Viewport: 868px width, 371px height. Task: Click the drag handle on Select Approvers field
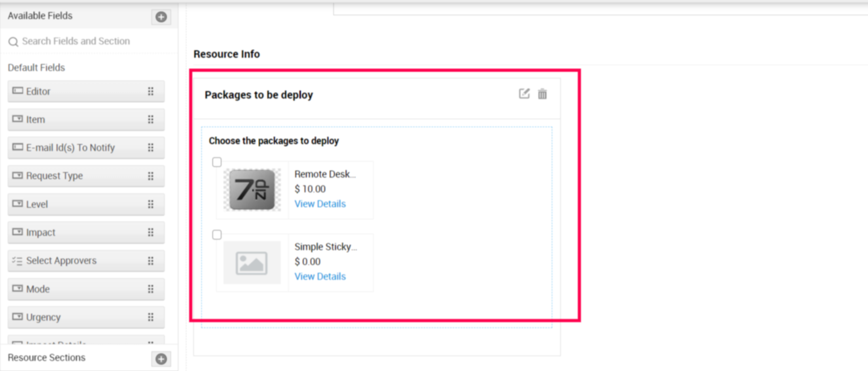point(151,261)
